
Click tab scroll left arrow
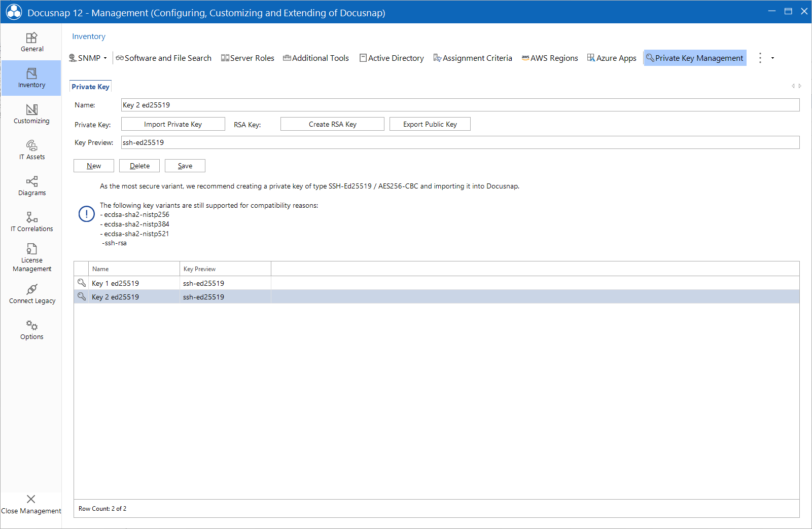(x=793, y=86)
